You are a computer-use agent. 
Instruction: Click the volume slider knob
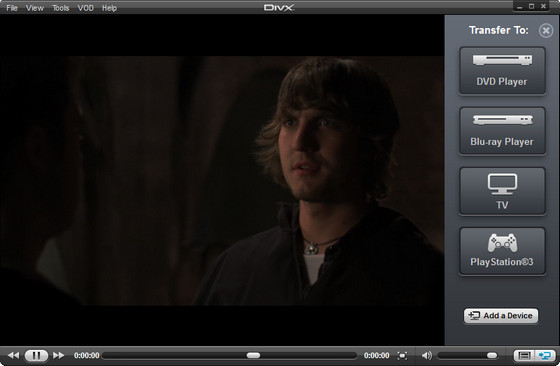pos(492,355)
